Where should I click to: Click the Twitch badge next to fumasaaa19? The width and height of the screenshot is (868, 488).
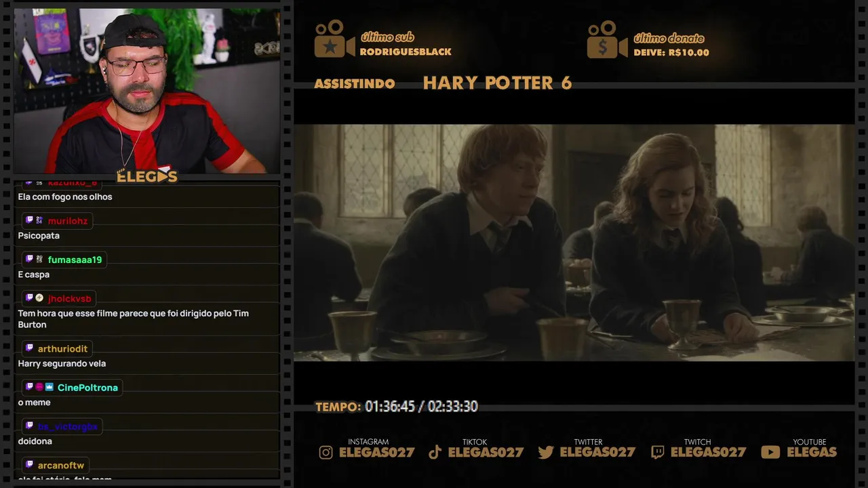pyautogui.click(x=29, y=259)
